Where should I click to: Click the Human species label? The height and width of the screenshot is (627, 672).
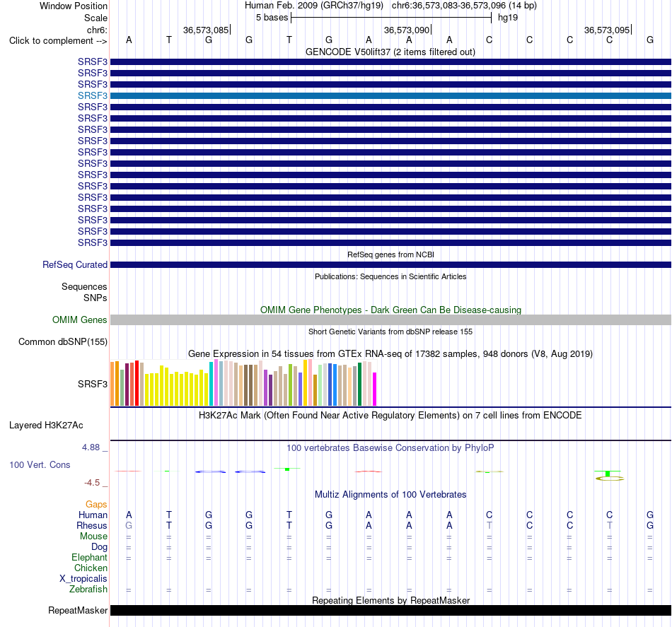pyautogui.click(x=93, y=515)
